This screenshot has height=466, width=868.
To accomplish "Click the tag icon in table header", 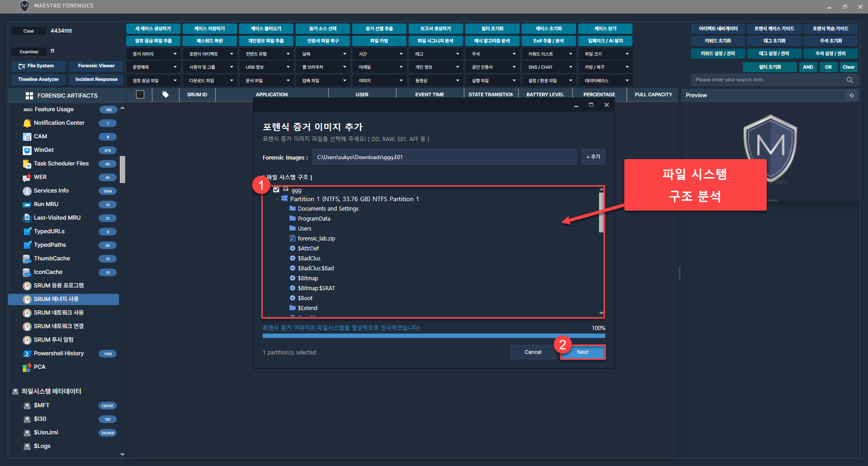I will pyautogui.click(x=165, y=94).
